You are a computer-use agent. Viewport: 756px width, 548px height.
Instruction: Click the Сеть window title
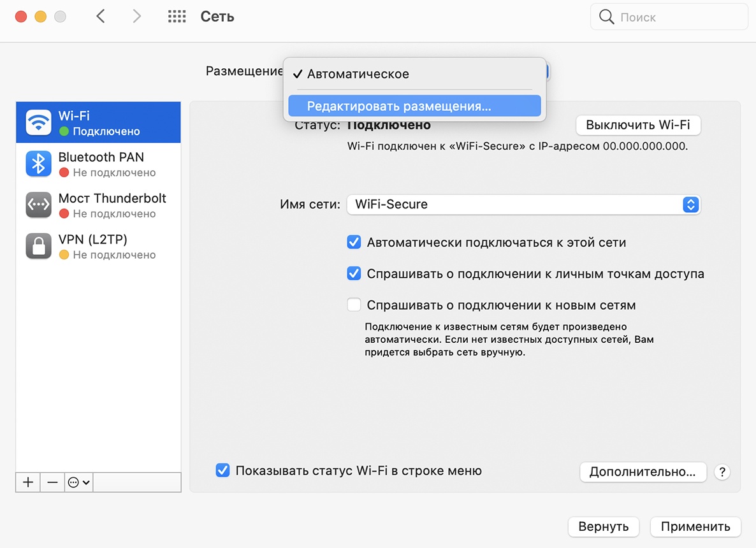point(217,17)
